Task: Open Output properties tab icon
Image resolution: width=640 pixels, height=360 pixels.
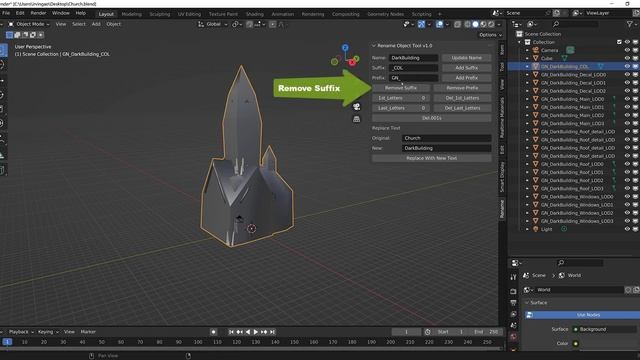Action: (x=513, y=303)
